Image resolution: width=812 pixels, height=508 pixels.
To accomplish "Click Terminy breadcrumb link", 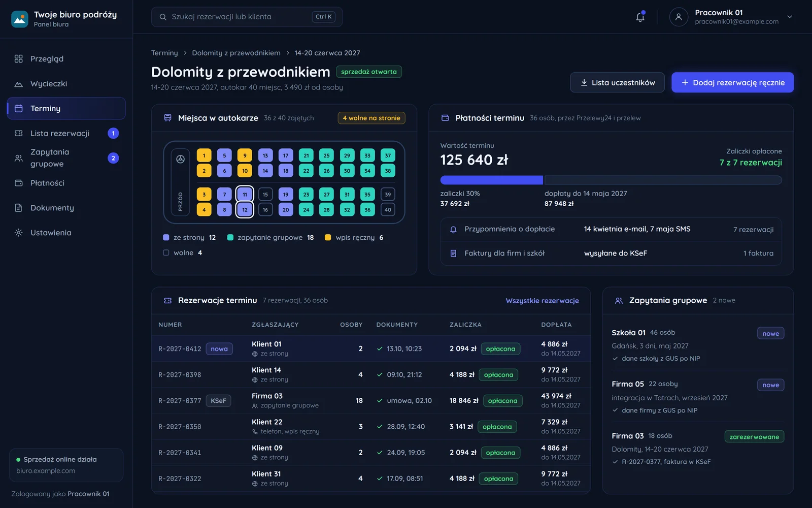I will 164,53.
